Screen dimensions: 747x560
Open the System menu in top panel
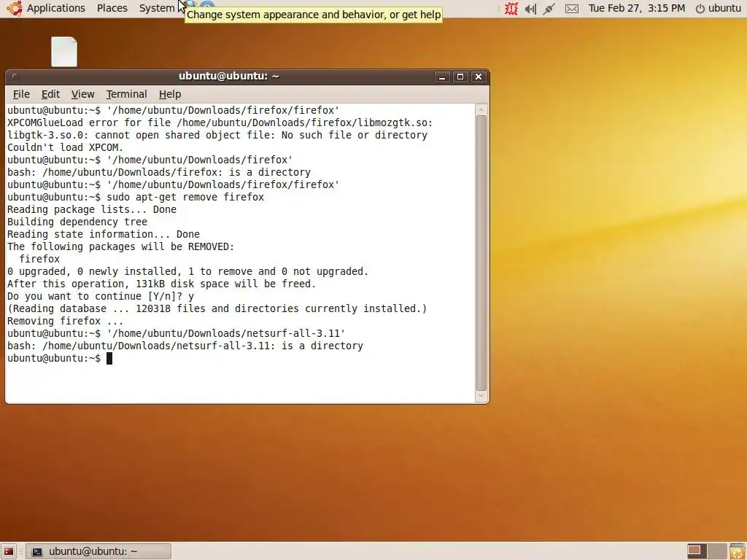click(x=157, y=8)
